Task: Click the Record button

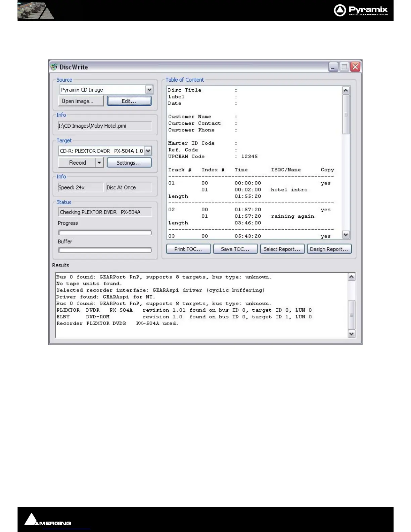Action: tap(78, 163)
